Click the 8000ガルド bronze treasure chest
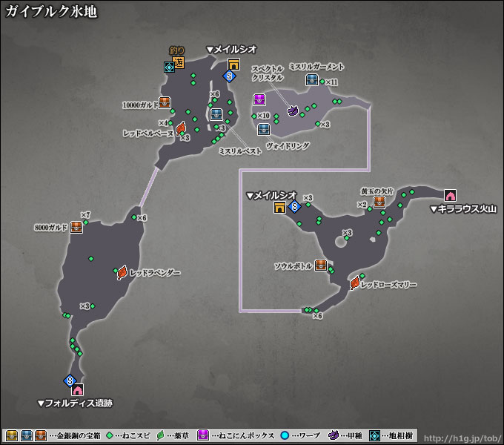This screenshot has height=445, width=504. click(x=76, y=228)
